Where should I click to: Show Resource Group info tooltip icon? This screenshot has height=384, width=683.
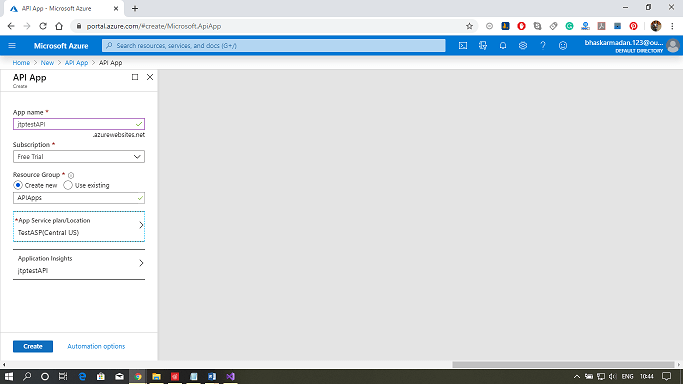tap(71, 175)
